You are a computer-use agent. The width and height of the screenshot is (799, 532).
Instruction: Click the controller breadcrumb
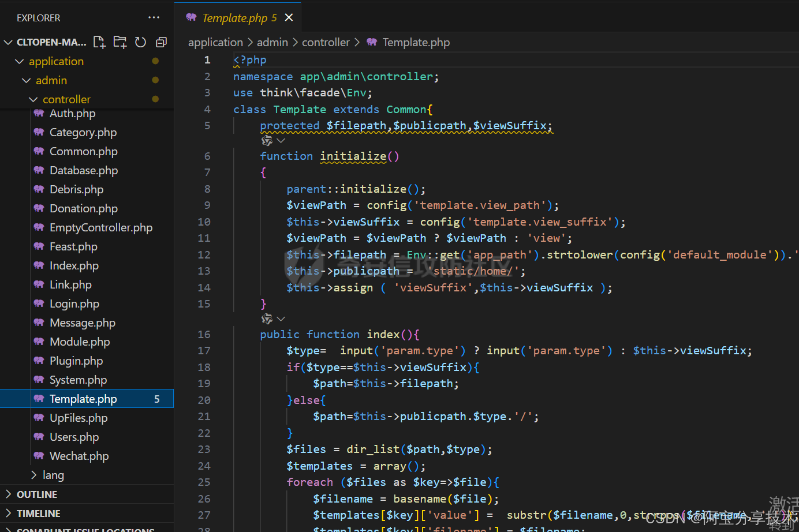click(326, 42)
